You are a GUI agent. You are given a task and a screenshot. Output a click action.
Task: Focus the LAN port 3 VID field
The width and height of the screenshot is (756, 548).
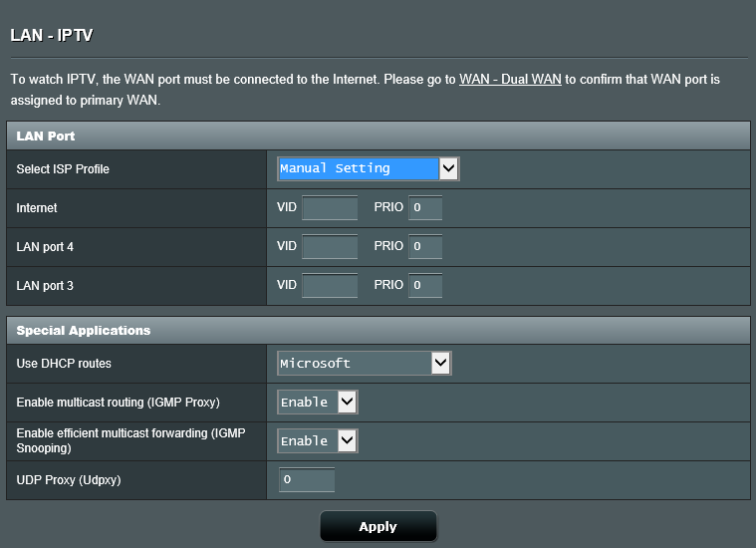pyautogui.click(x=329, y=286)
